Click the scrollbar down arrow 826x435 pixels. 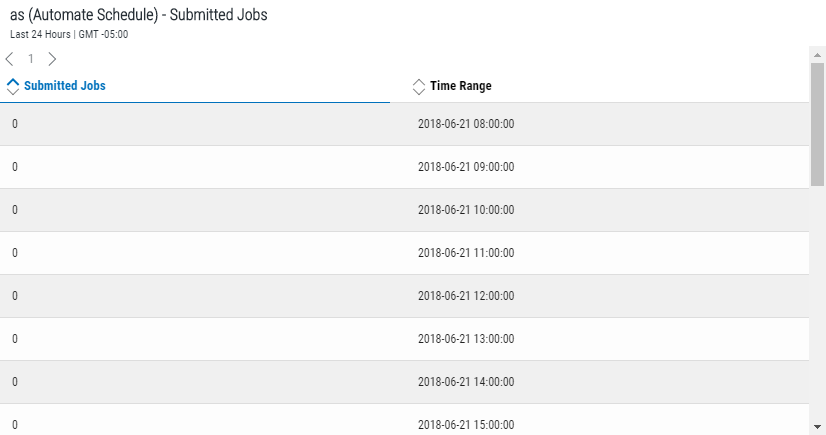pyautogui.click(x=818, y=426)
